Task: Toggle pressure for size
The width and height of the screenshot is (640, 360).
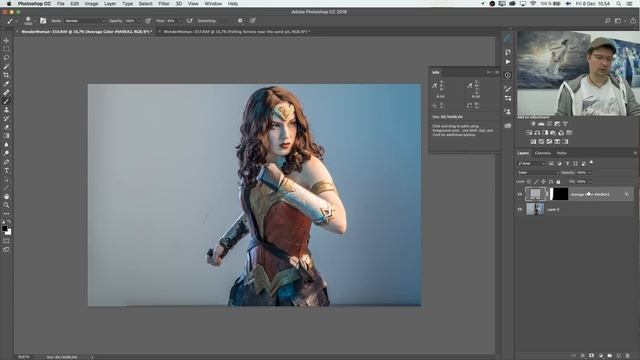Action: pyautogui.click(x=253, y=20)
